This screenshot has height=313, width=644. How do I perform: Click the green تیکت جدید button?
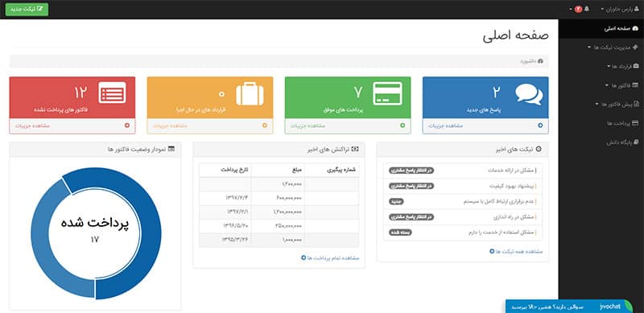[27, 9]
